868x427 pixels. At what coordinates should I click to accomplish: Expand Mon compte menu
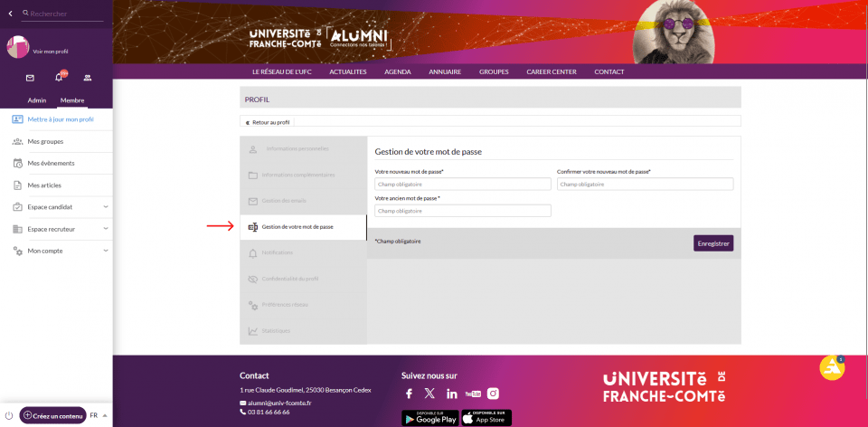tap(106, 251)
